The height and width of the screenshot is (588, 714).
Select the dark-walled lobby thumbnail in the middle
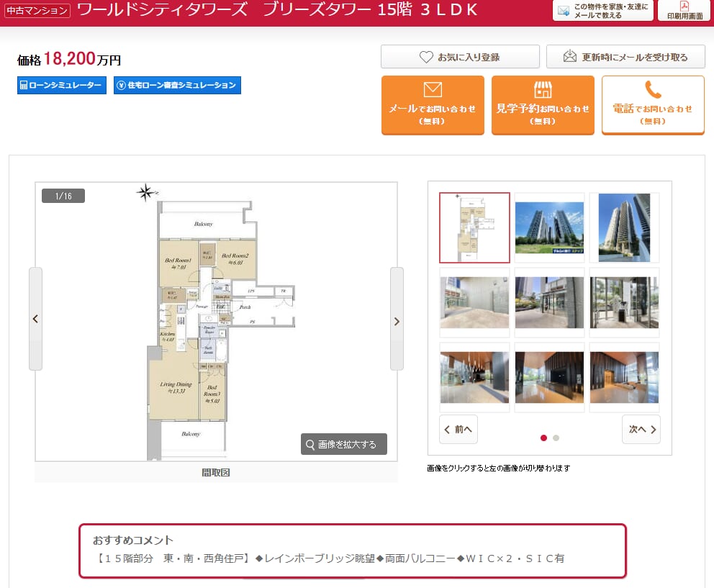pyautogui.click(x=549, y=378)
